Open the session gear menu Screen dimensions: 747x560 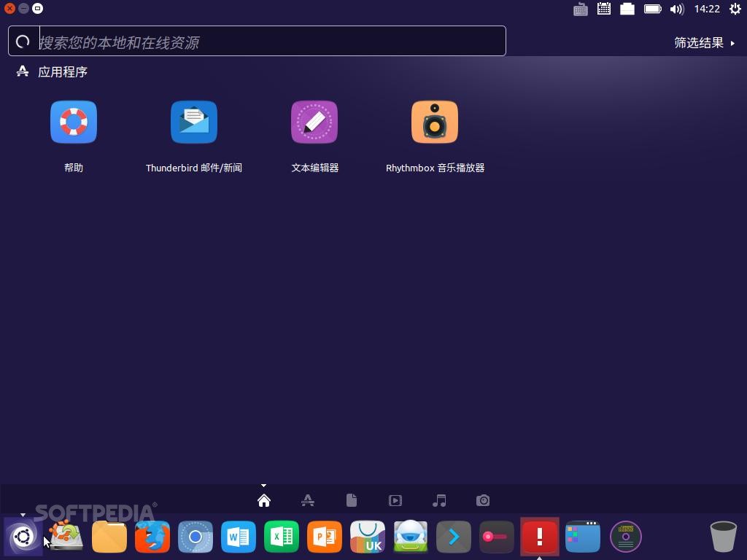point(735,9)
